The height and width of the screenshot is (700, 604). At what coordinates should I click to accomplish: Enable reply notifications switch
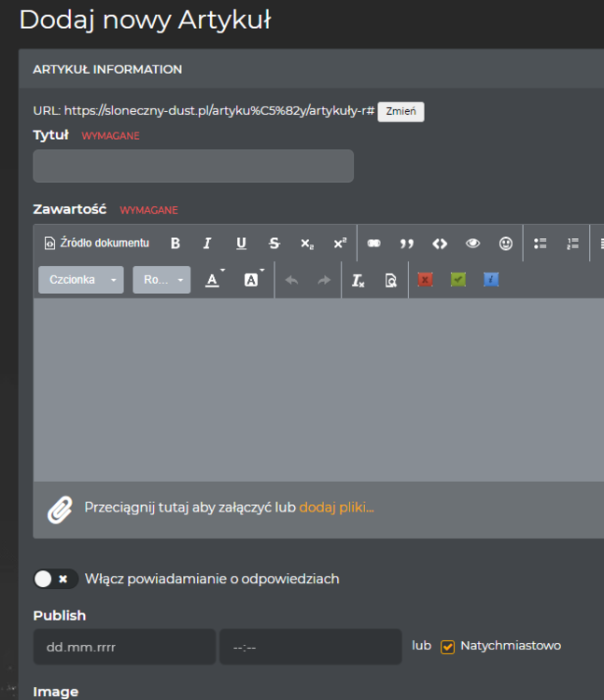pos(55,579)
